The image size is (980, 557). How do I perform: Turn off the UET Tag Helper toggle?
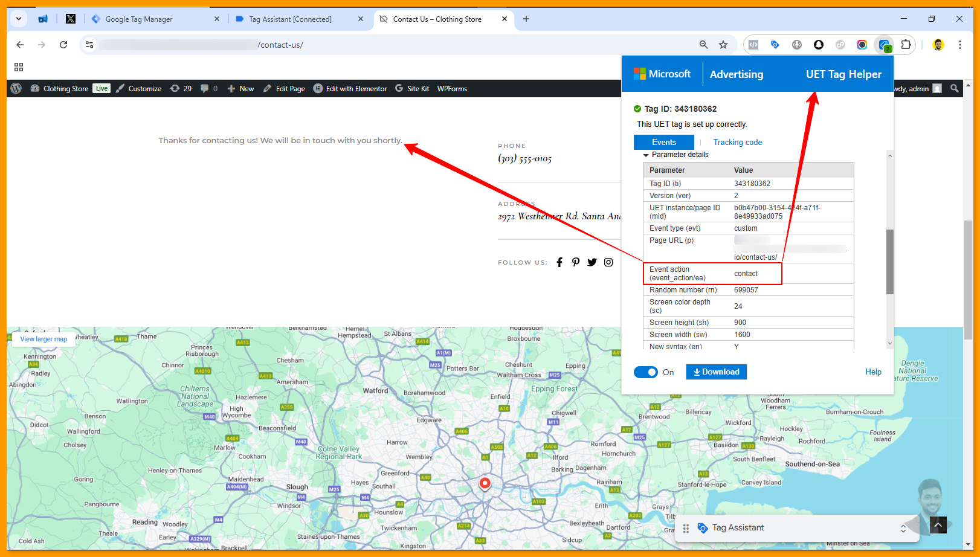645,372
